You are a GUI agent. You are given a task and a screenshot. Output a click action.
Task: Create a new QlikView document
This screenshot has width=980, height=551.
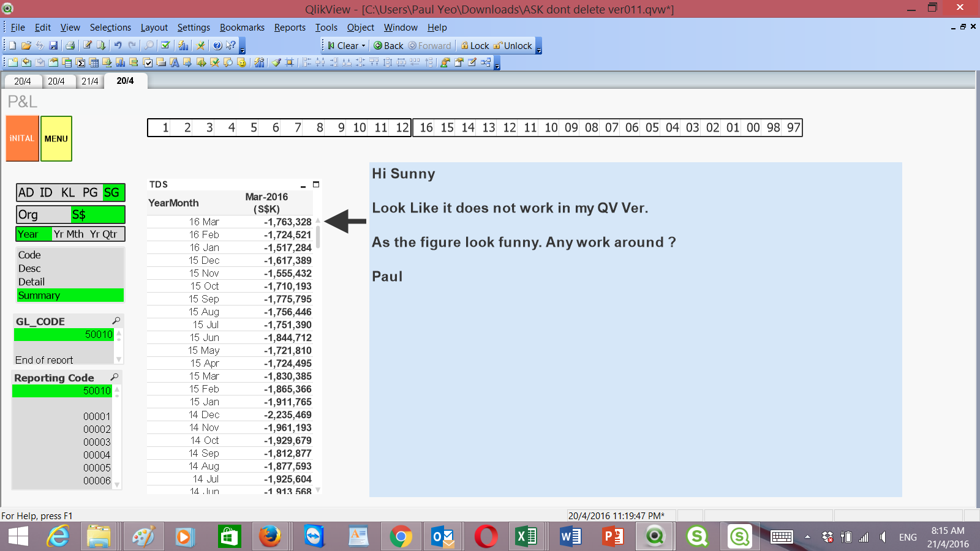point(13,45)
